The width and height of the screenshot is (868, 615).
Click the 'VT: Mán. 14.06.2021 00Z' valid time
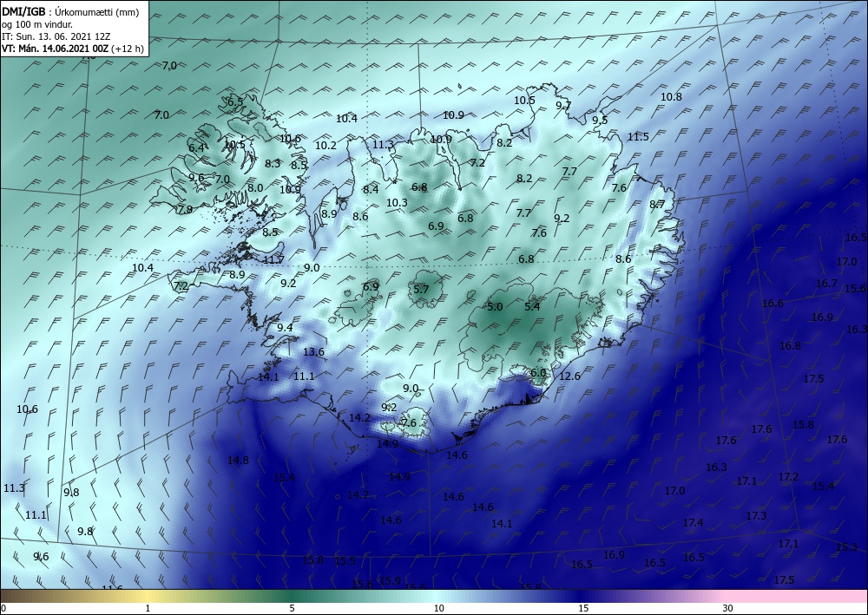[56, 49]
